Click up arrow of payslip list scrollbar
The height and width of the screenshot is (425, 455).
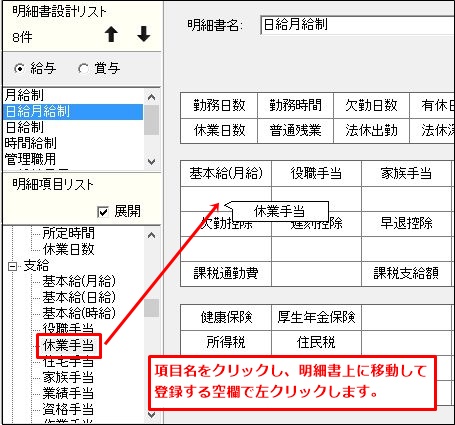151,97
